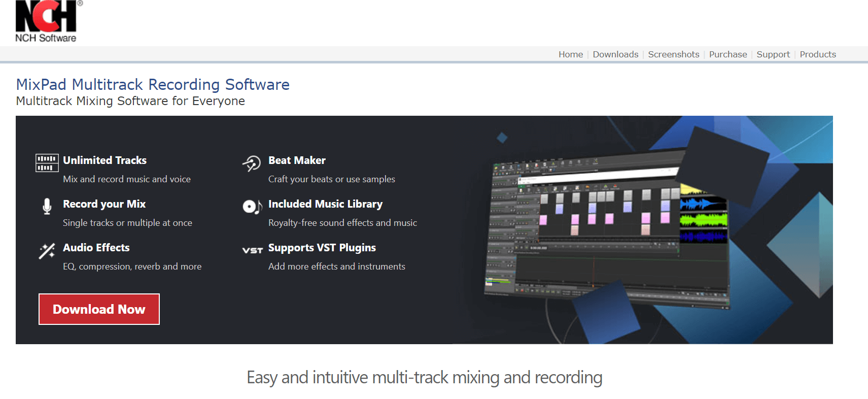Click the Download Now button

tap(99, 309)
